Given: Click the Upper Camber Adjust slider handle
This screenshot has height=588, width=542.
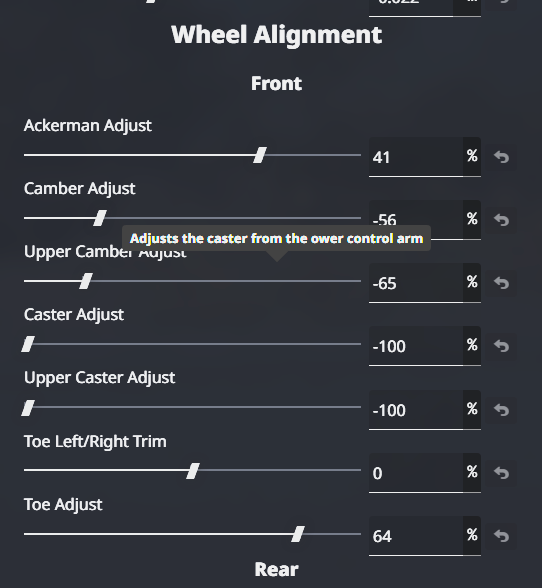Looking at the screenshot, I should [86, 281].
